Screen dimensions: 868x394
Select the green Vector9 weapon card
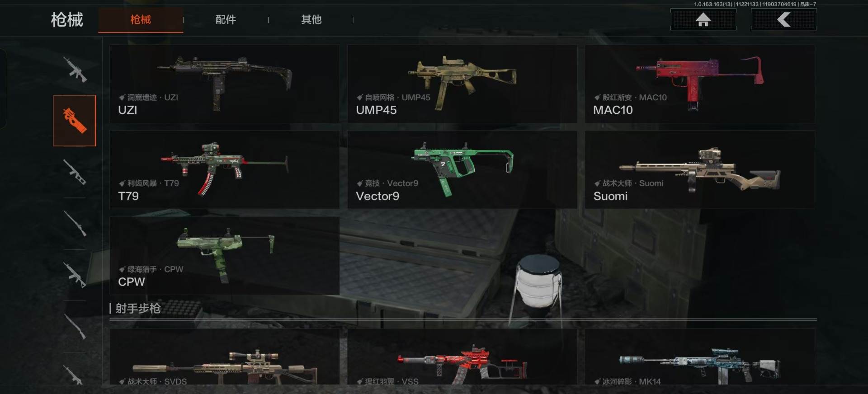(x=462, y=170)
